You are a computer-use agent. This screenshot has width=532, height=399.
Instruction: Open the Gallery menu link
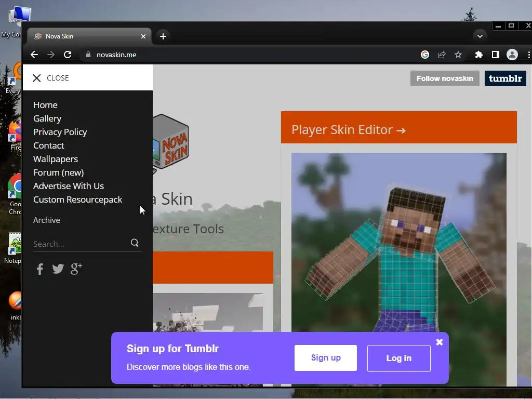47,118
